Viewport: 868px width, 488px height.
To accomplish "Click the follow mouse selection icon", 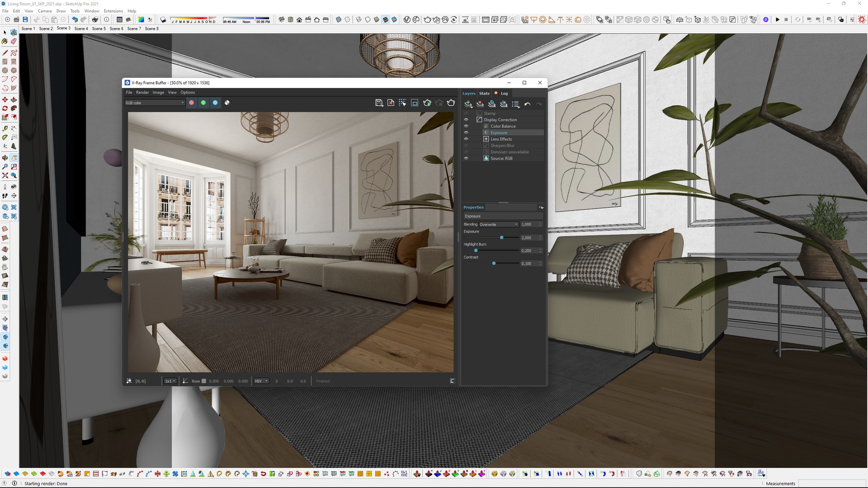I will (402, 103).
